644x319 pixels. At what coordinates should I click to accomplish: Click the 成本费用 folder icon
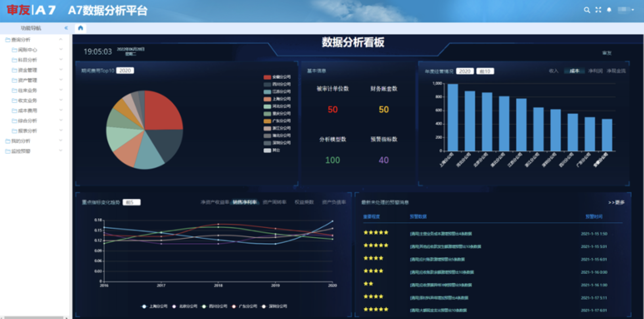[14, 111]
